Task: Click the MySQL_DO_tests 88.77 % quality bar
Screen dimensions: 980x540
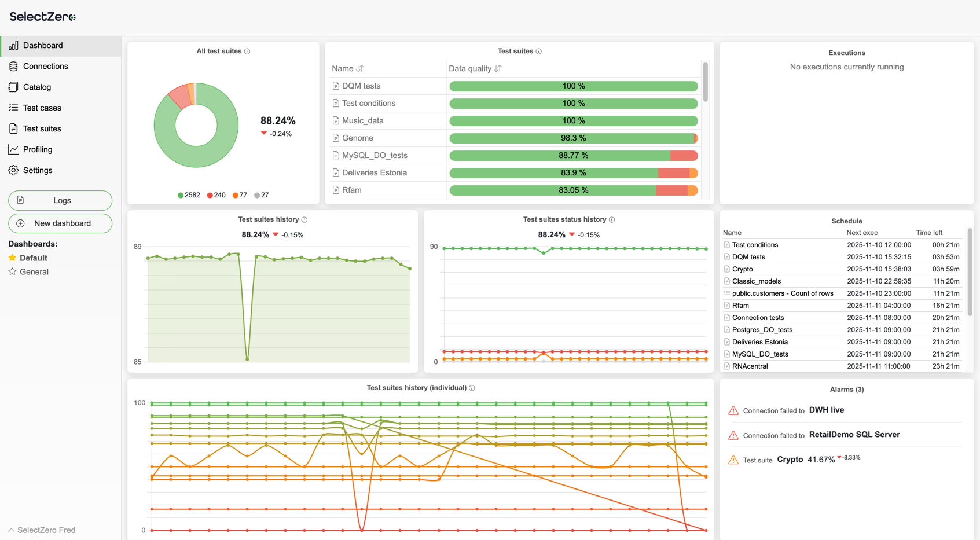Action: point(573,156)
